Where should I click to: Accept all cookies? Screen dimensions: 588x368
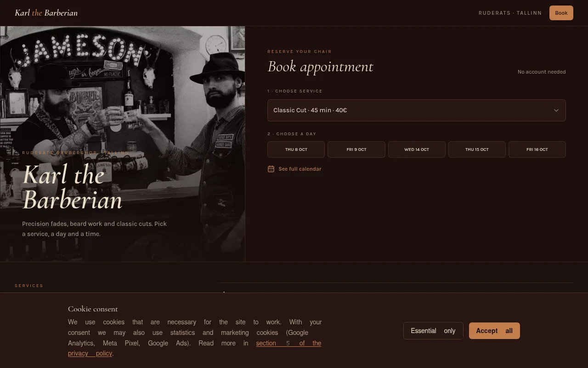click(x=494, y=331)
